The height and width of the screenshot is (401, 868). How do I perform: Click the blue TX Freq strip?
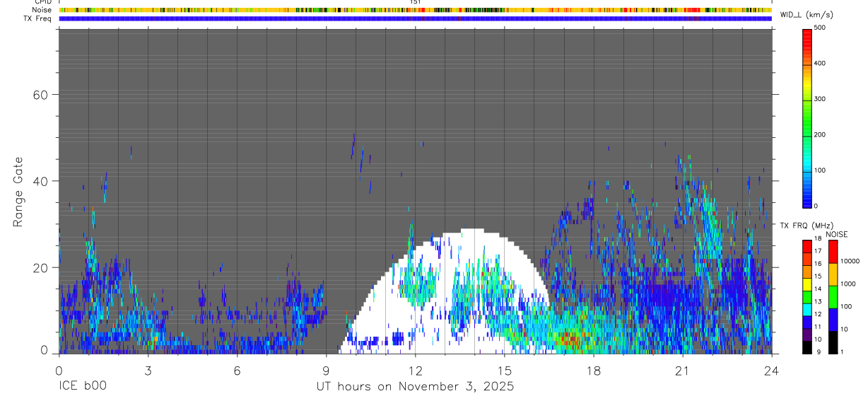pyautogui.click(x=415, y=19)
